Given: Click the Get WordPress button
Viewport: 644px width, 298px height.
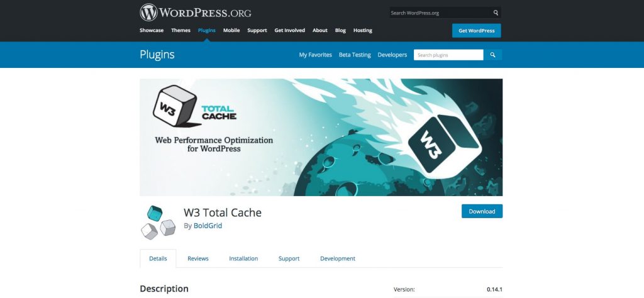Looking at the screenshot, I should click(x=477, y=30).
